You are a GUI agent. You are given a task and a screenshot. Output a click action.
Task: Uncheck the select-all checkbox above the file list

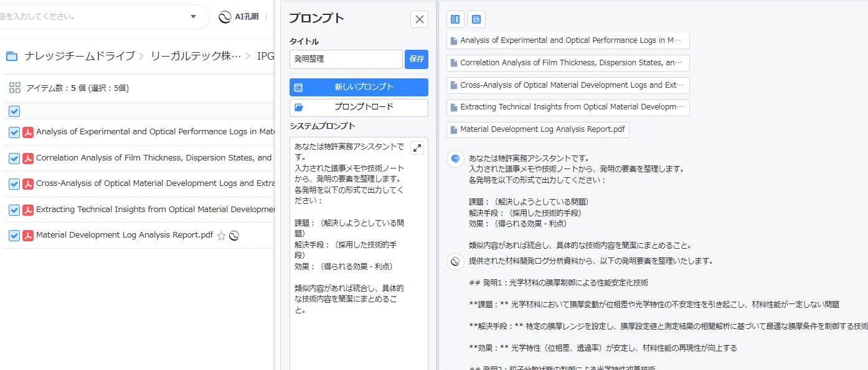14,110
